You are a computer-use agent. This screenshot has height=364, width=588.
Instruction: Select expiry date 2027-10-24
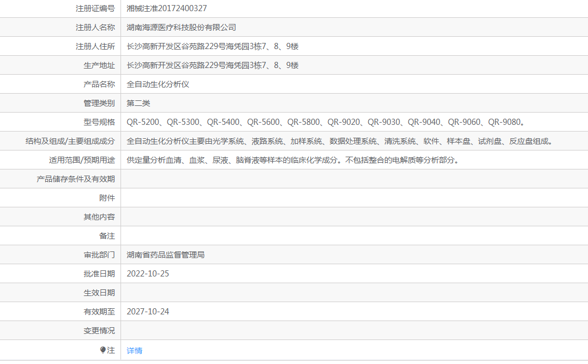tap(148, 312)
